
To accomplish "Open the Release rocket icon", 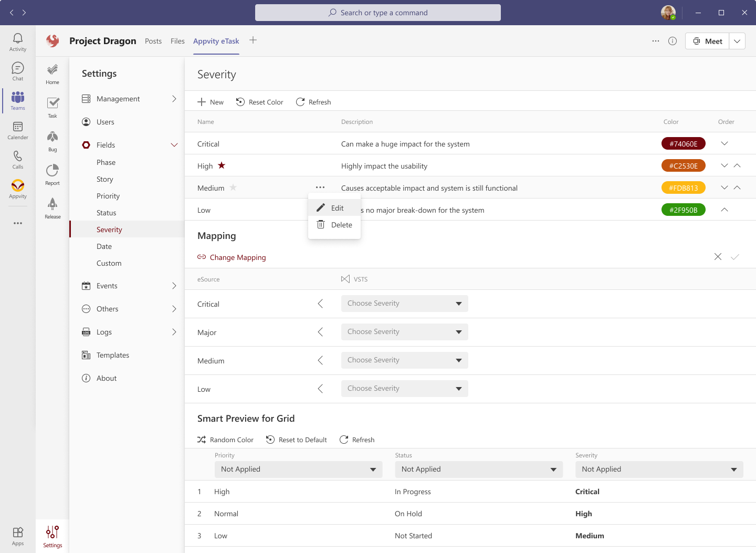I will tap(52, 208).
